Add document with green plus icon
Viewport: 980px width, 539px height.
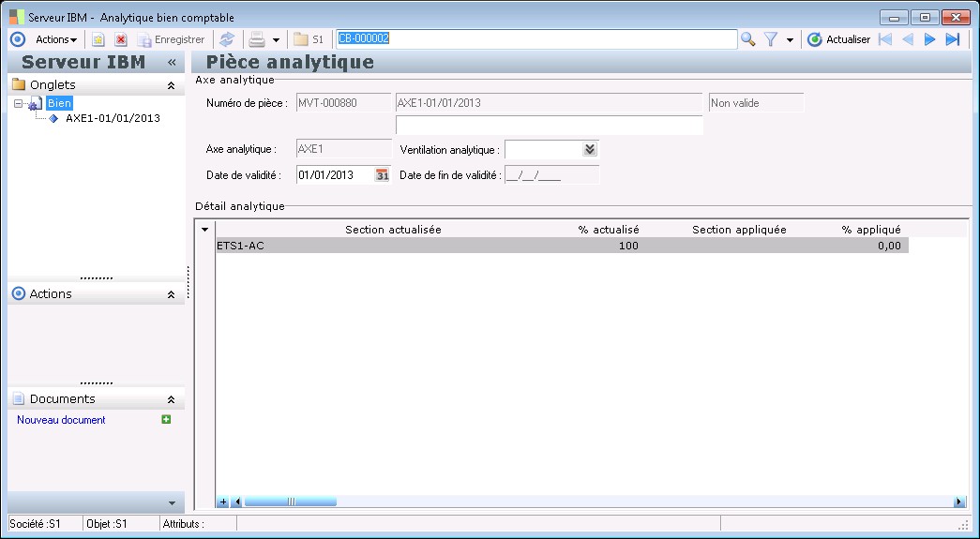[x=166, y=419]
